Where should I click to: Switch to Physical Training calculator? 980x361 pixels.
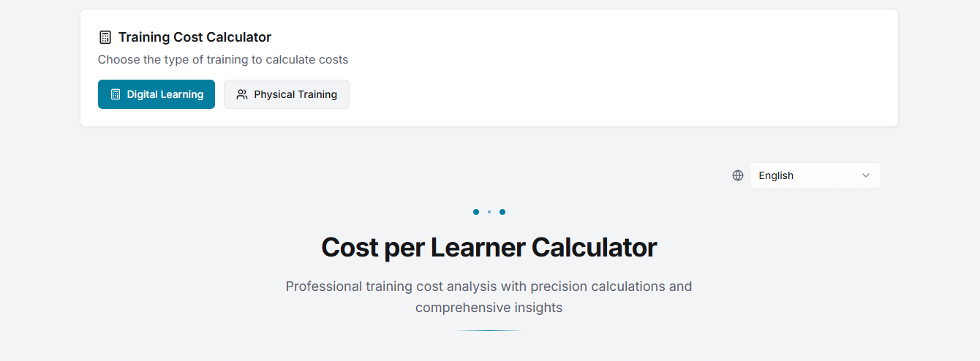(x=287, y=94)
